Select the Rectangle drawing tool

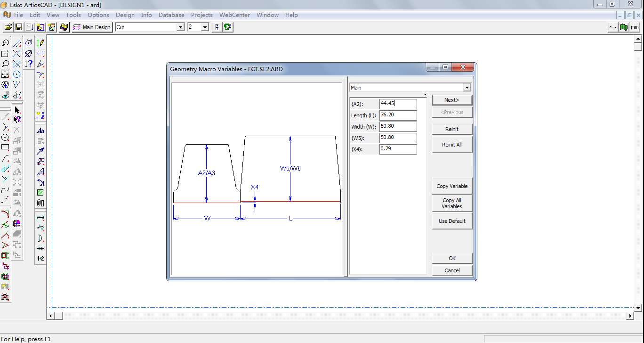(x=5, y=147)
